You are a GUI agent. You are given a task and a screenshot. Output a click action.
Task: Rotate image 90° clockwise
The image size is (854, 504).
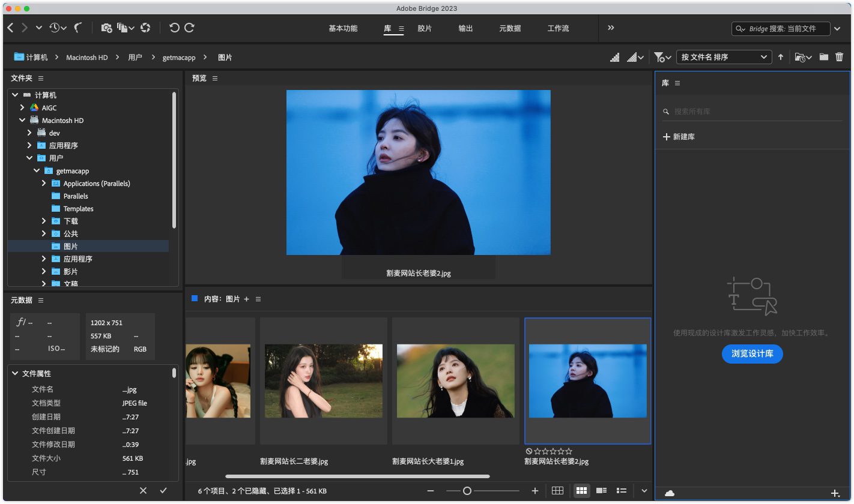(x=189, y=28)
